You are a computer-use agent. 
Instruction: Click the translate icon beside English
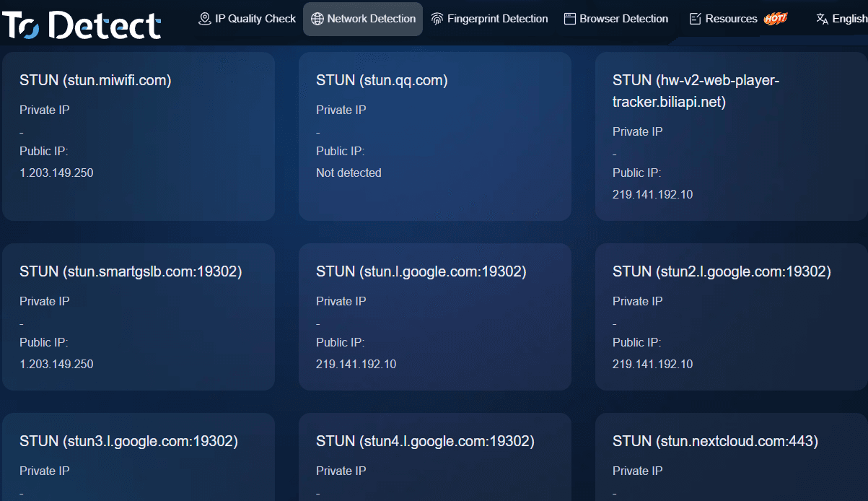click(x=822, y=19)
